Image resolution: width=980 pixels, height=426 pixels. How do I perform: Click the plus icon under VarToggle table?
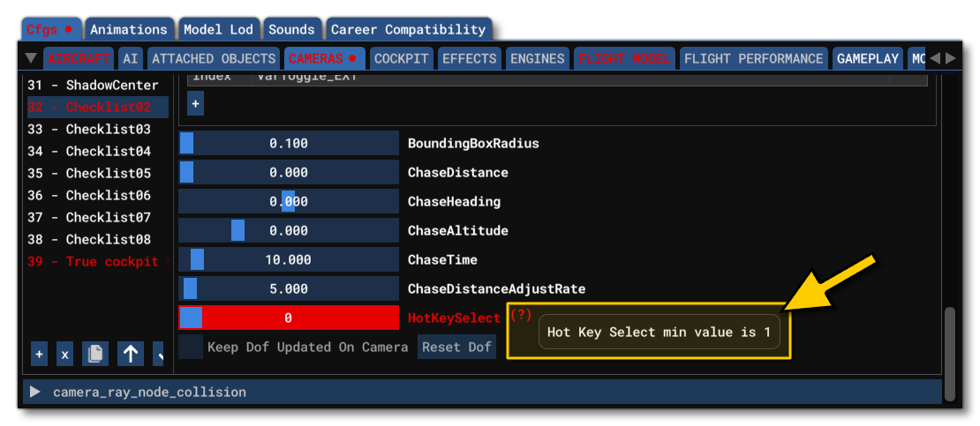coord(195,103)
